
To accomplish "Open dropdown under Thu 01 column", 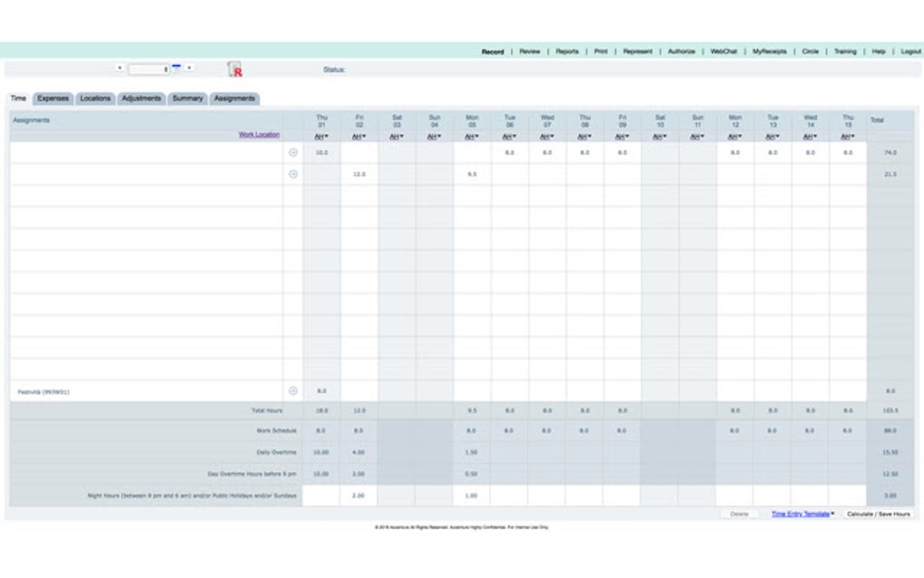I will (322, 137).
